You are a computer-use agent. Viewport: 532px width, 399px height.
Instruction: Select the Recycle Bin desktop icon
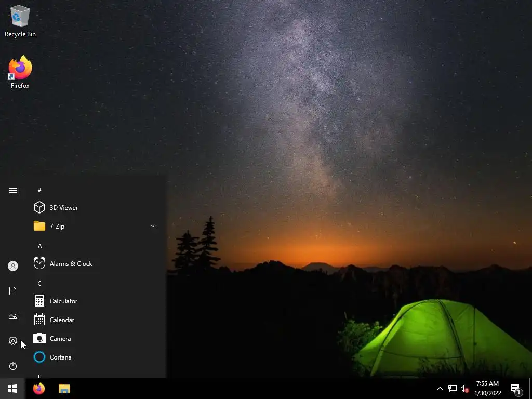[20, 21]
